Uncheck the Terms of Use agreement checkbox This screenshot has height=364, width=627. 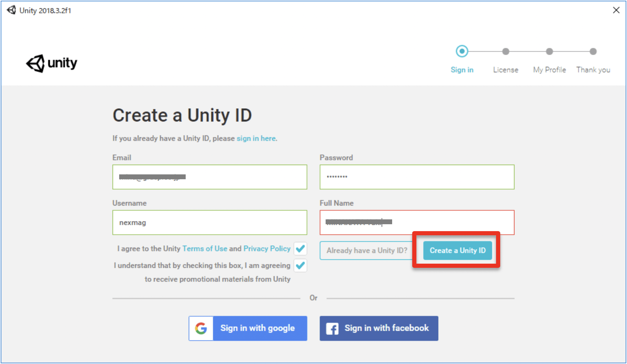pos(300,248)
